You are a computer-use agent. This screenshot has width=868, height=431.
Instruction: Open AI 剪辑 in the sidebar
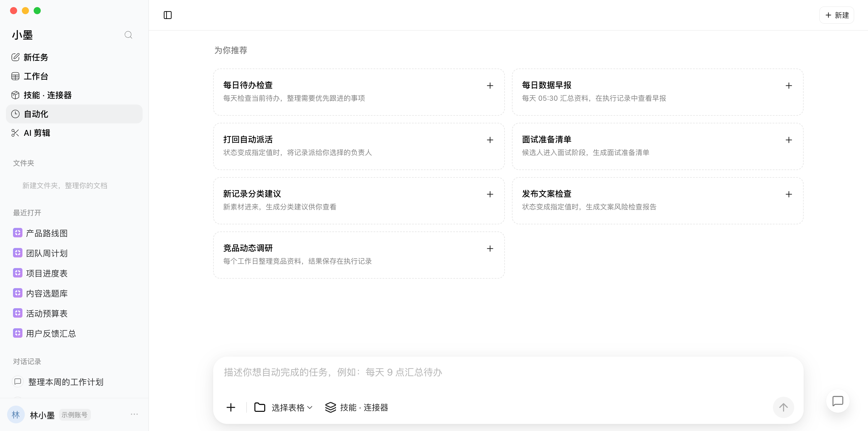coord(74,133)
